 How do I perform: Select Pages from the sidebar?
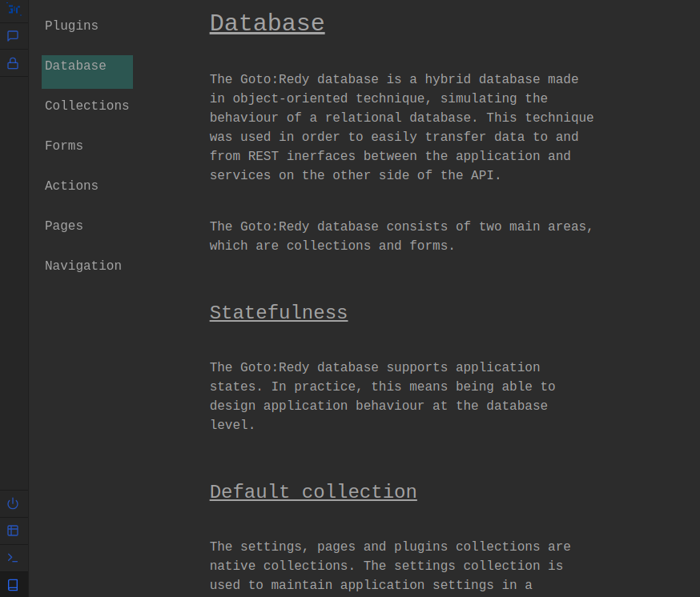click(63, 226)
